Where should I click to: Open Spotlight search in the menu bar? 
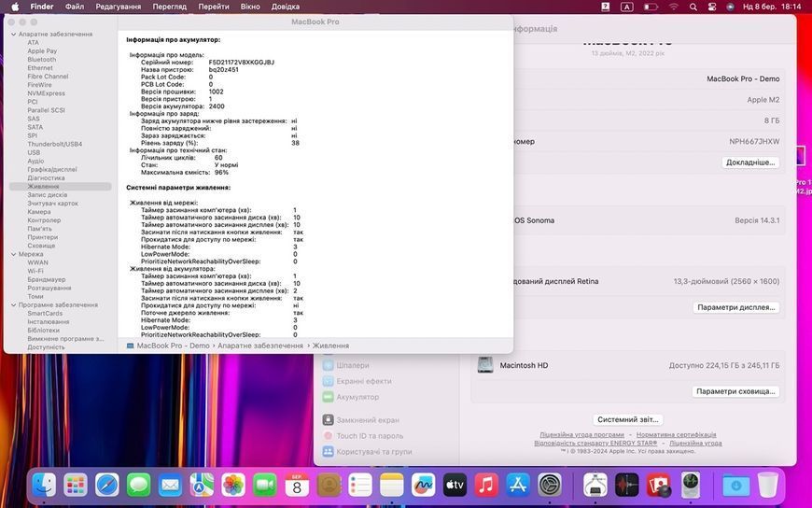point(693,7)
